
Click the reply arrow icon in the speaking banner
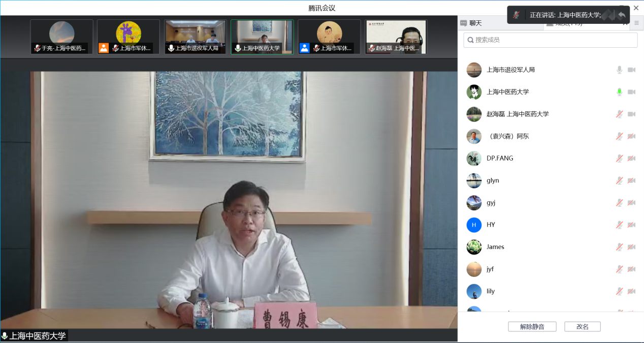621,15
